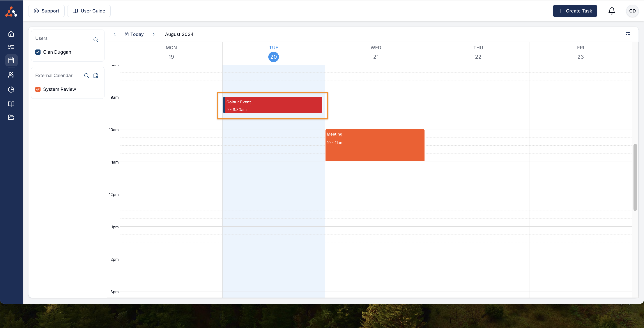Click the notification bell icon
644x328 pixels.
pos(612,11)
